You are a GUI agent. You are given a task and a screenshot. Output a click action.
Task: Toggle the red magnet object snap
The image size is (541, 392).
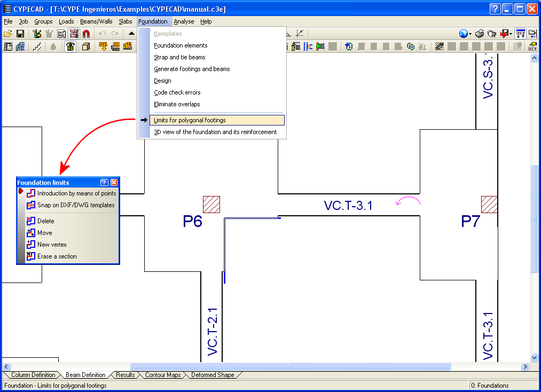(87, 34)
